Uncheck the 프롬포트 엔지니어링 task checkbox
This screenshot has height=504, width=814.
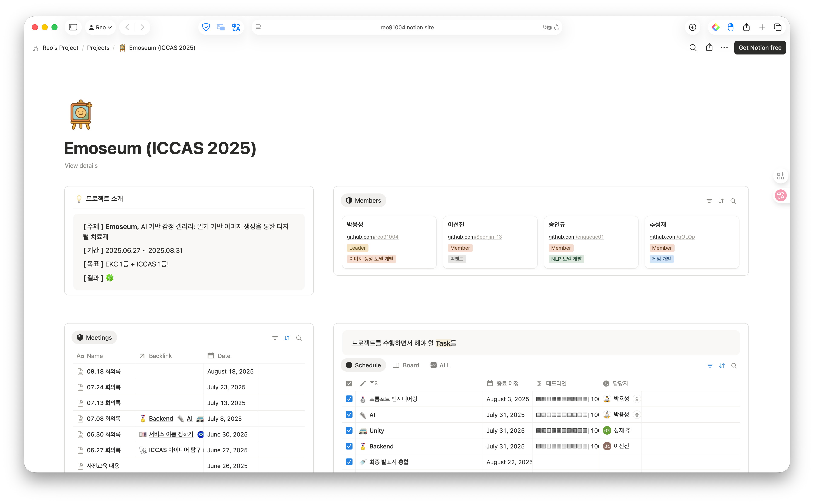click(349, 399)
